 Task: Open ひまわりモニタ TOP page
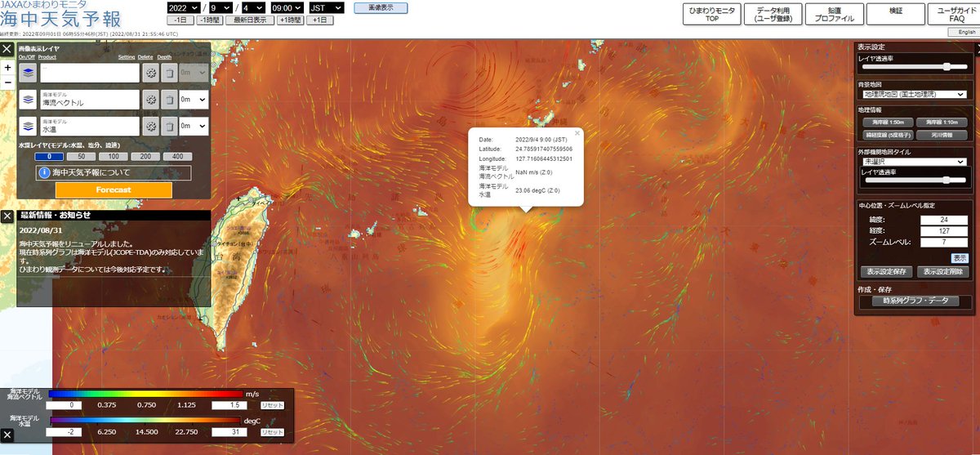[711, 15]
